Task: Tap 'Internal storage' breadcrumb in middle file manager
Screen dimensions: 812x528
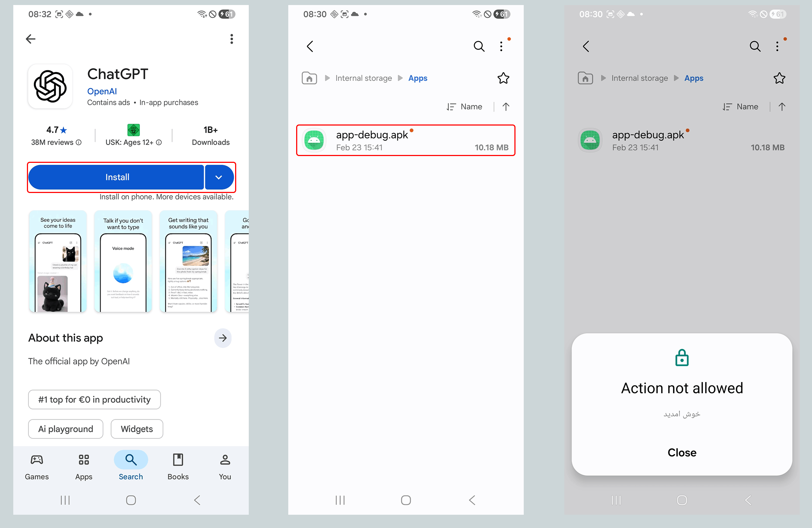Action: pos(364,78)
